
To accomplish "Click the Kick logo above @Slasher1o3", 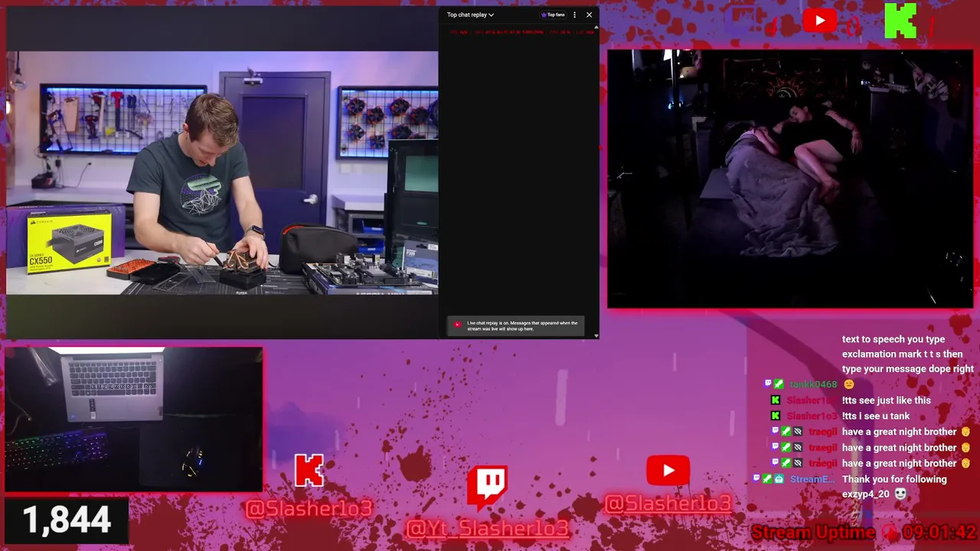I will (x=309, y=471).
